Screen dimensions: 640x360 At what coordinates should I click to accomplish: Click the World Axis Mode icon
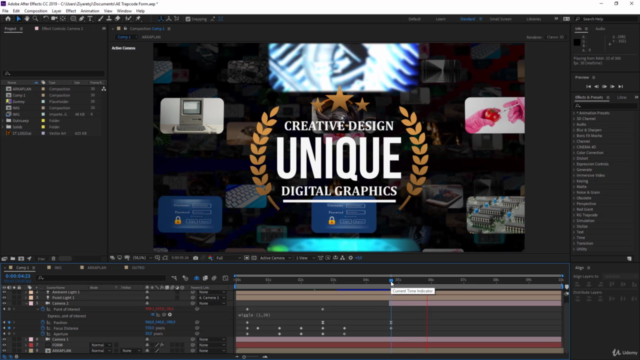pyautogui.click(x=169, y=19)
